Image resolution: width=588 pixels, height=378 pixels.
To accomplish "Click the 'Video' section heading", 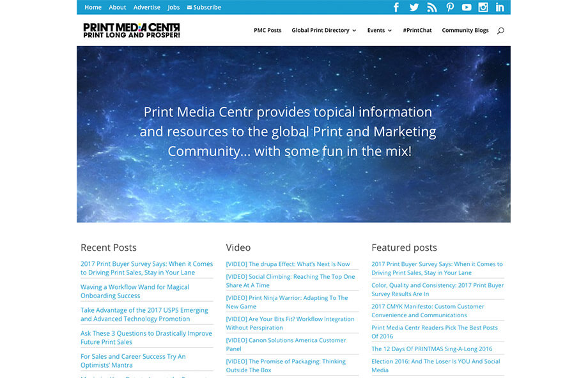I will coord(238,248).
